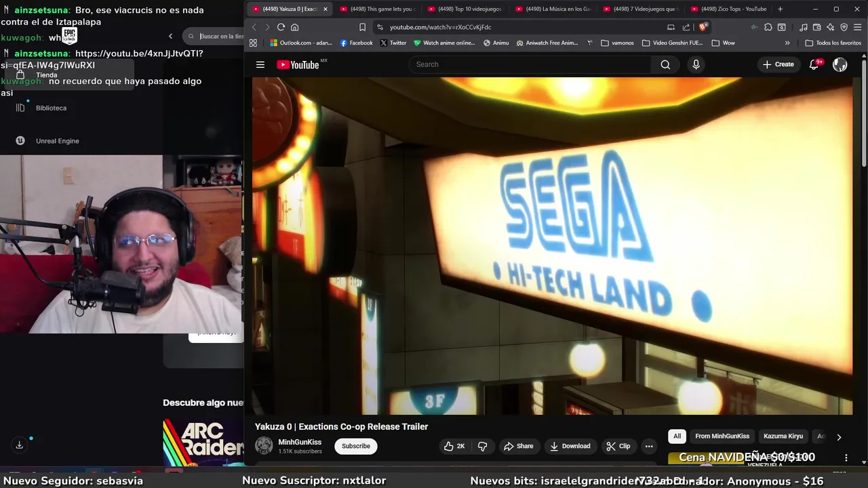Open the Leo AI sparkle icon
This screenshot has height=488, width=868.
(831, 27)
